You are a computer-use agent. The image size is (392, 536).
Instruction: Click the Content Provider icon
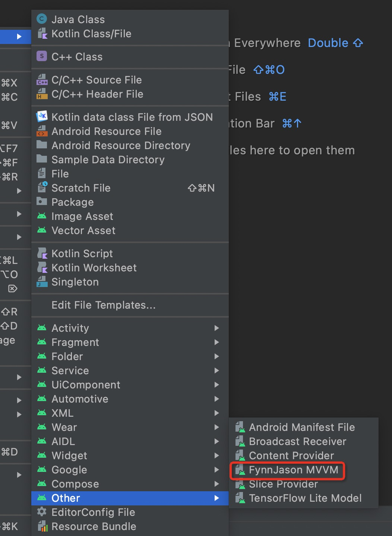(240, 455)
